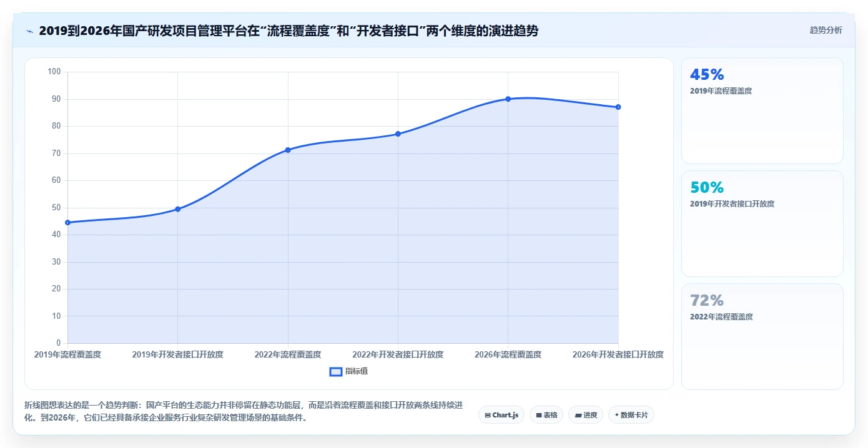Click the 2019年开发者接口开放度 data point
This screenshot has height=448, width=868.
click(177, 209)
